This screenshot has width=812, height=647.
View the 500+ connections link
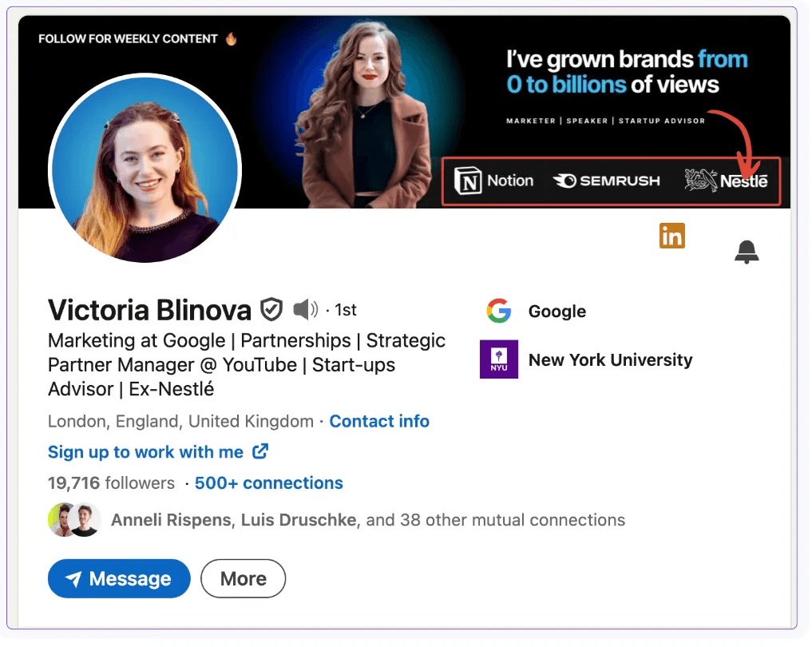269,482
